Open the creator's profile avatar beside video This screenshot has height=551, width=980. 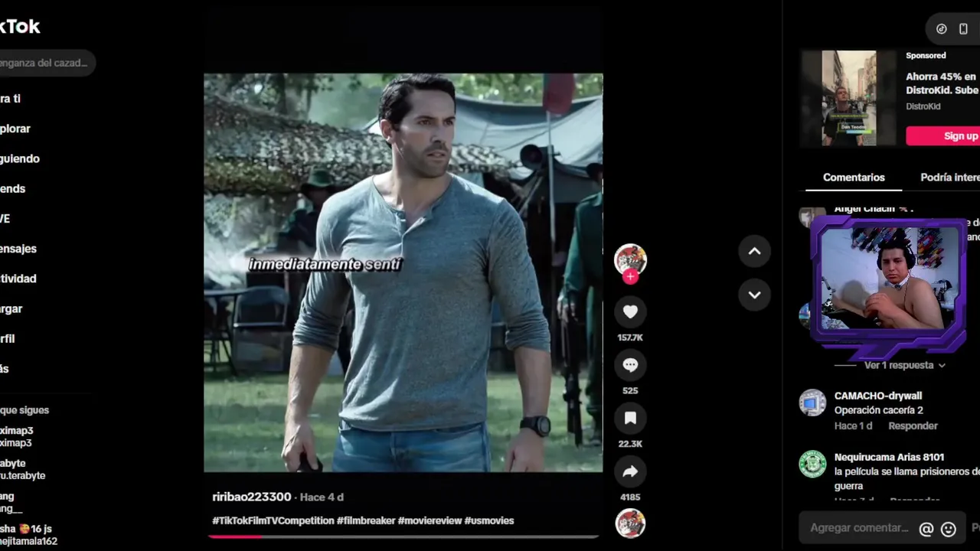(x=630, y=259)
